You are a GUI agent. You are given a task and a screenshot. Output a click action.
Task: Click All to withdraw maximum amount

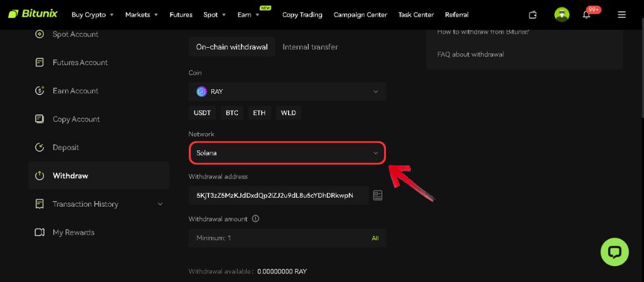point(375,238)
